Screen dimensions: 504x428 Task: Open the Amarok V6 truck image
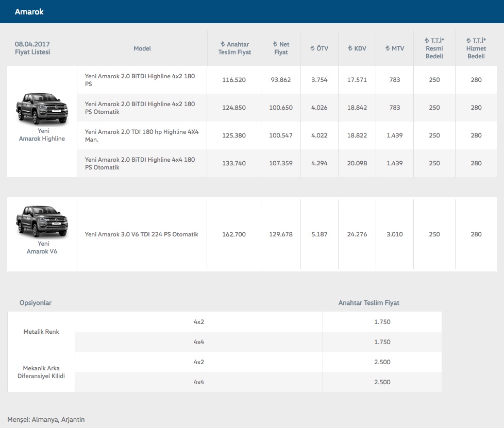pos(42,221)
